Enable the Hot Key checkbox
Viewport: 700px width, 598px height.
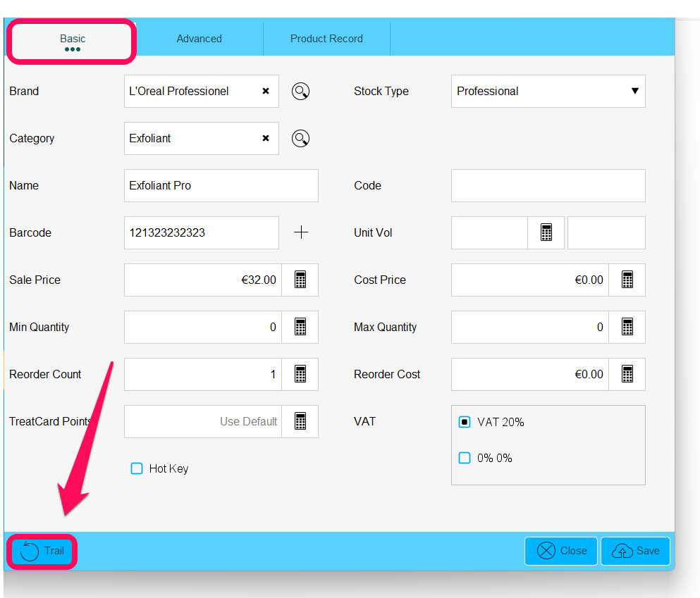[x=137, y=468]
